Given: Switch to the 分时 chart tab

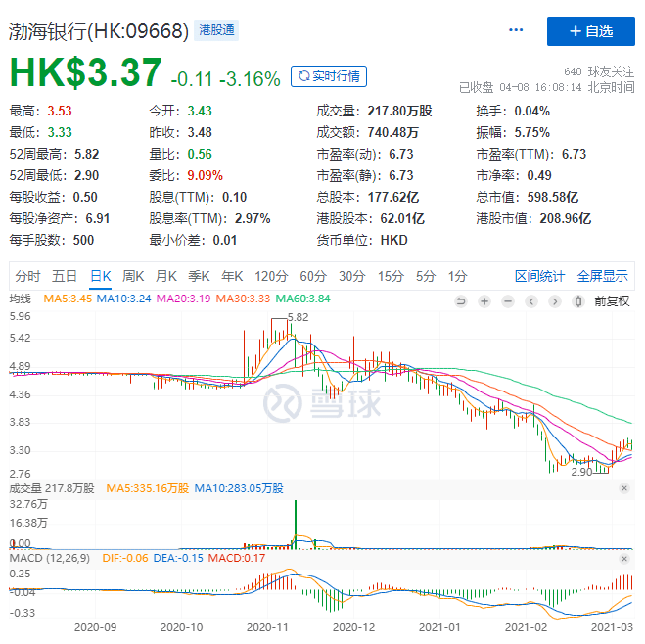Looking at the screenshot, I should (x=27, y=276).
